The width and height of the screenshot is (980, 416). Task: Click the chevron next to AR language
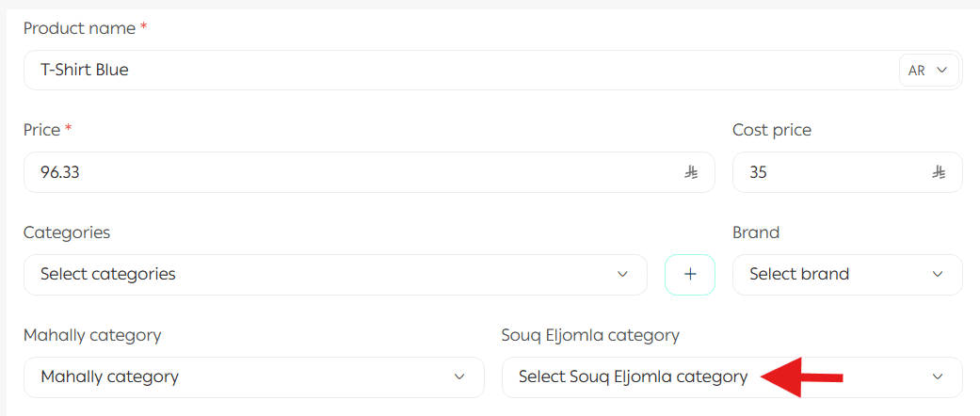click(x=941, y=71)
